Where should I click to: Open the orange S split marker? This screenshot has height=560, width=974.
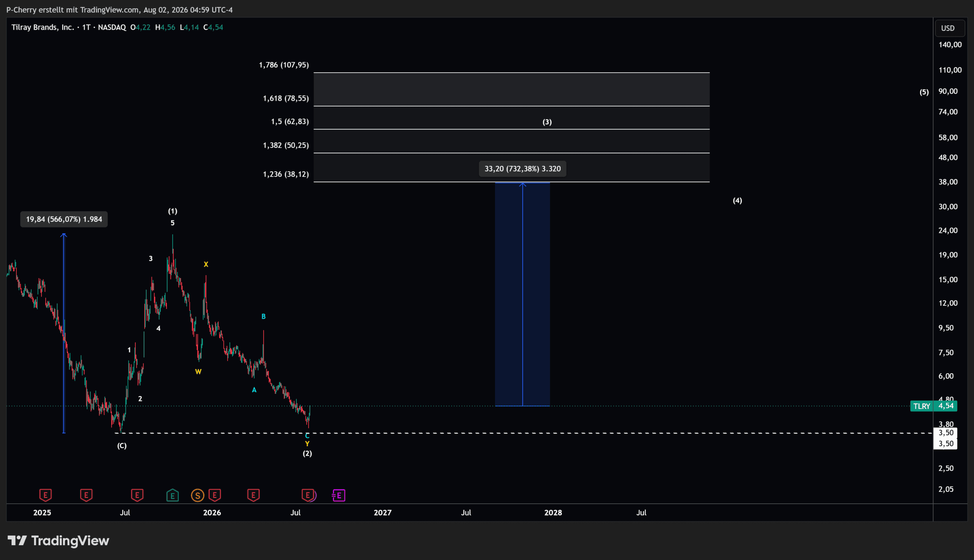coord(197,495)
